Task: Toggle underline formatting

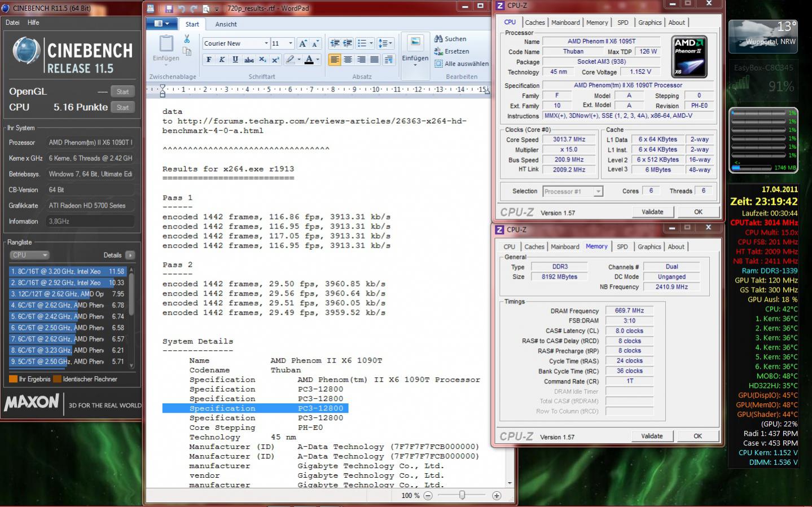Action: tap(235, 60)
